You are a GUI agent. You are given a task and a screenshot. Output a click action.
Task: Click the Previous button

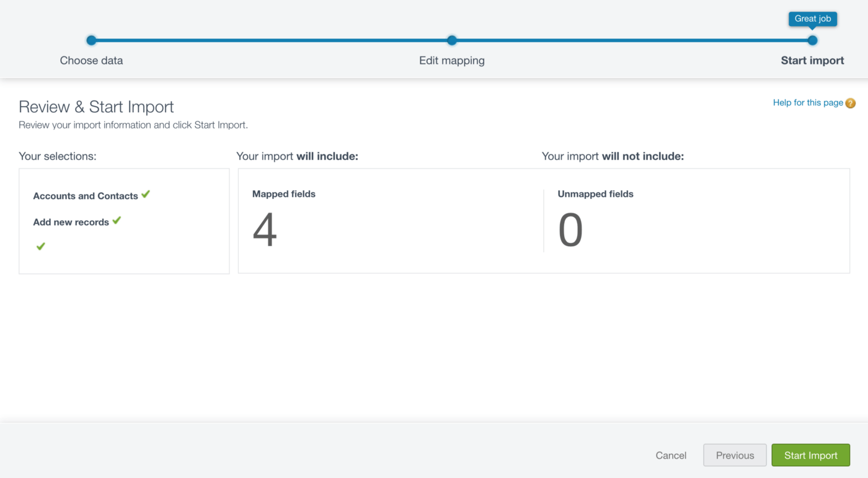point(735,455)
